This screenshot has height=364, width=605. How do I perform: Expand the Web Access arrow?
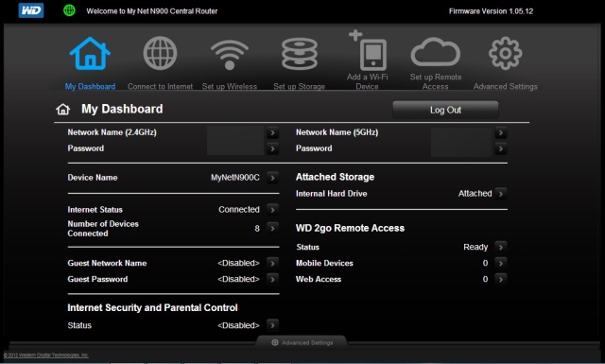pyautogui.click(x=500, y=279)
